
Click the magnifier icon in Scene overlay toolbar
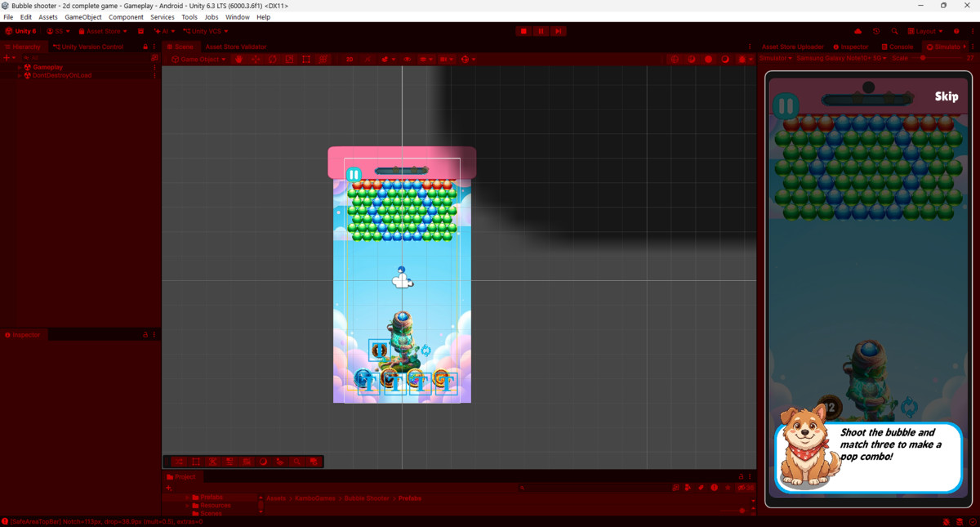coord(296,462)
